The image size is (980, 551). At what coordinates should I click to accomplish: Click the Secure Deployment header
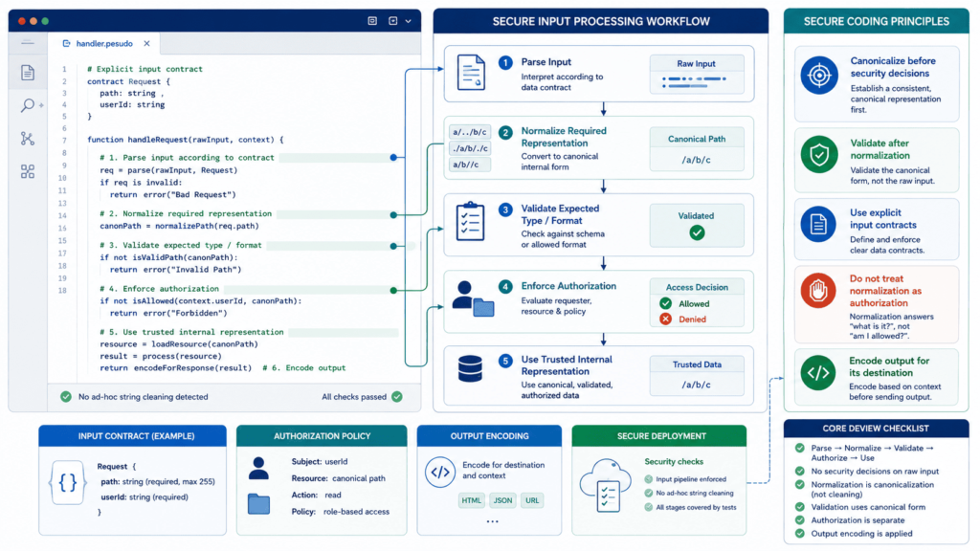[x=659, y=436]
